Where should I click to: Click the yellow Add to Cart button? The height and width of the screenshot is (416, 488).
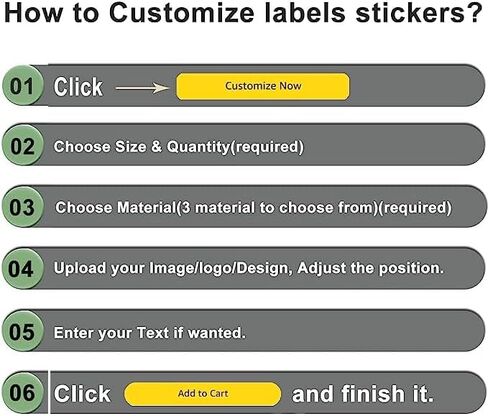click(x=202, y=394)
